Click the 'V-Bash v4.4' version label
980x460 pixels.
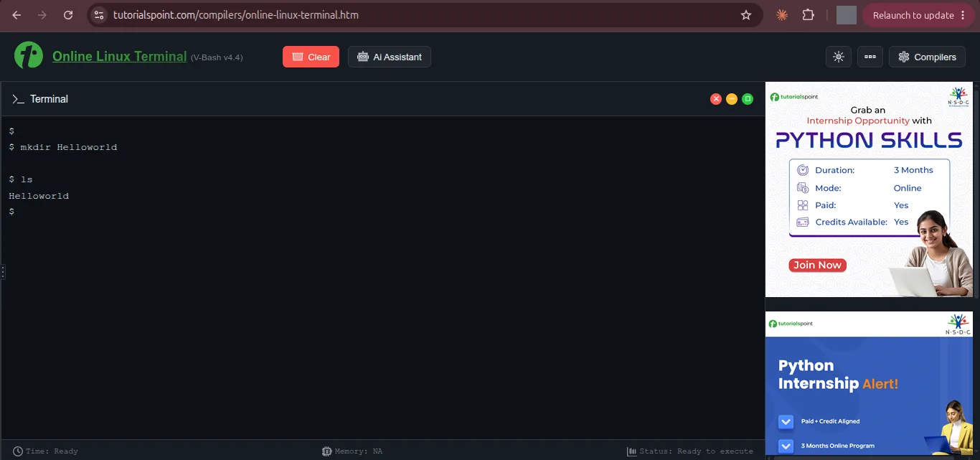coord(217,57)
